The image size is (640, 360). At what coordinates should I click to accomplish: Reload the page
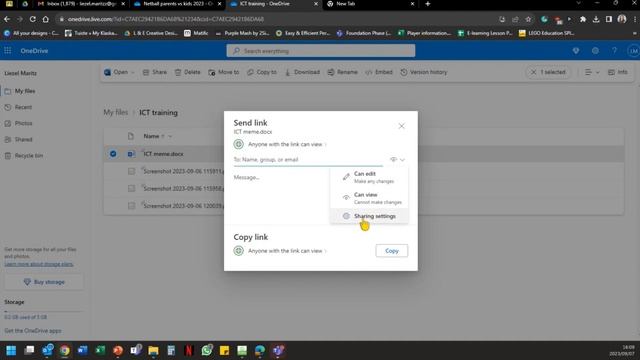click(x=33, y=19)
